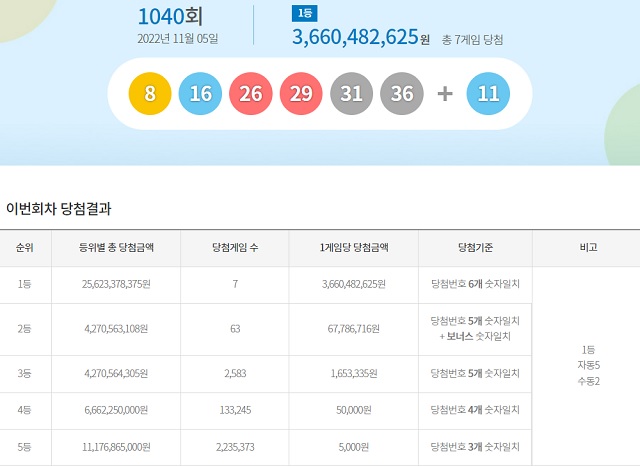
Task: Select the red ball numbered 29
Action: (301, 93)
